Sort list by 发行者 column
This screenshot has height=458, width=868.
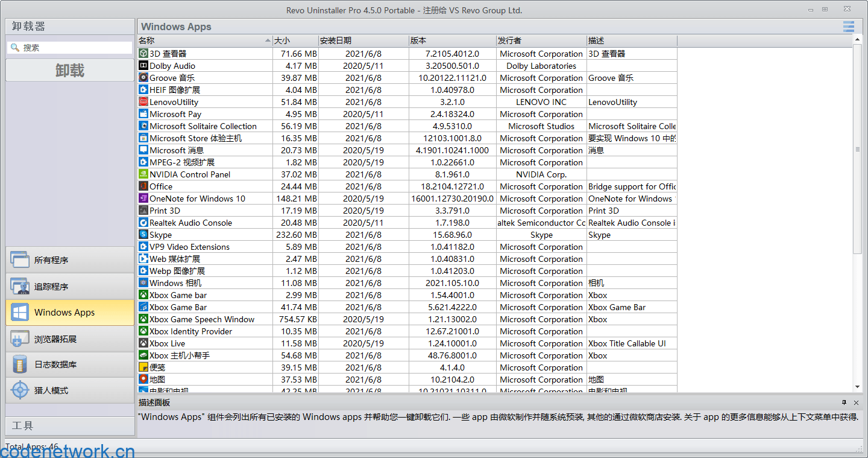pyautogui.click(x=541, y=40)
